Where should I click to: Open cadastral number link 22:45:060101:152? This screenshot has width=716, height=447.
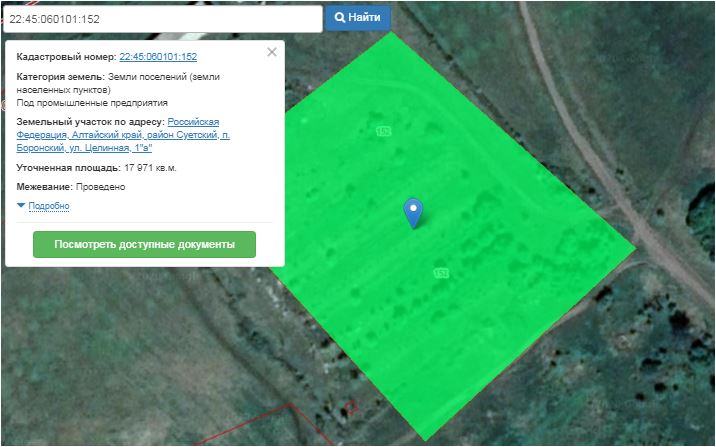(x=158, y=57)
